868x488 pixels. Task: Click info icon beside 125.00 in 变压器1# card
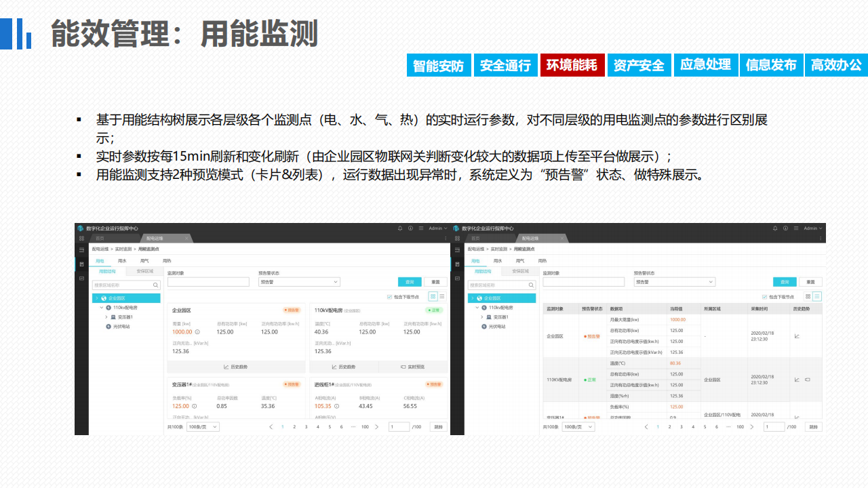coord(195,406)
